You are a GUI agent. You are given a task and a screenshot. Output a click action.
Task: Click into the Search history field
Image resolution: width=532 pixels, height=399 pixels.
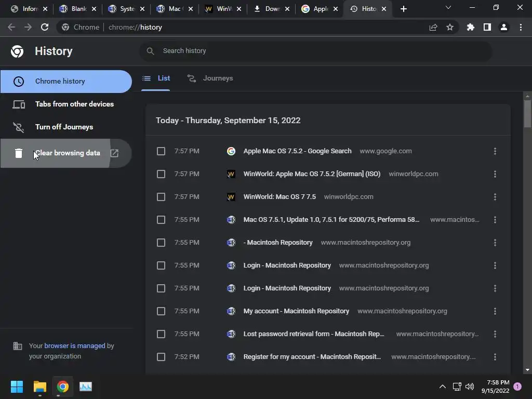(315, 51)
